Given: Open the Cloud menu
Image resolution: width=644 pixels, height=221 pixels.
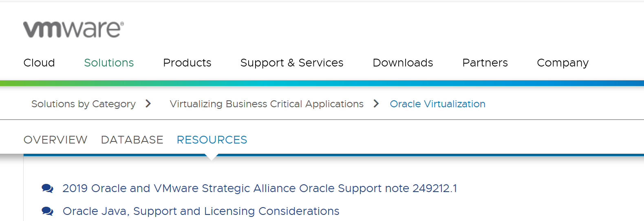Looking at the screenshot, I should (x=39, y=63).
